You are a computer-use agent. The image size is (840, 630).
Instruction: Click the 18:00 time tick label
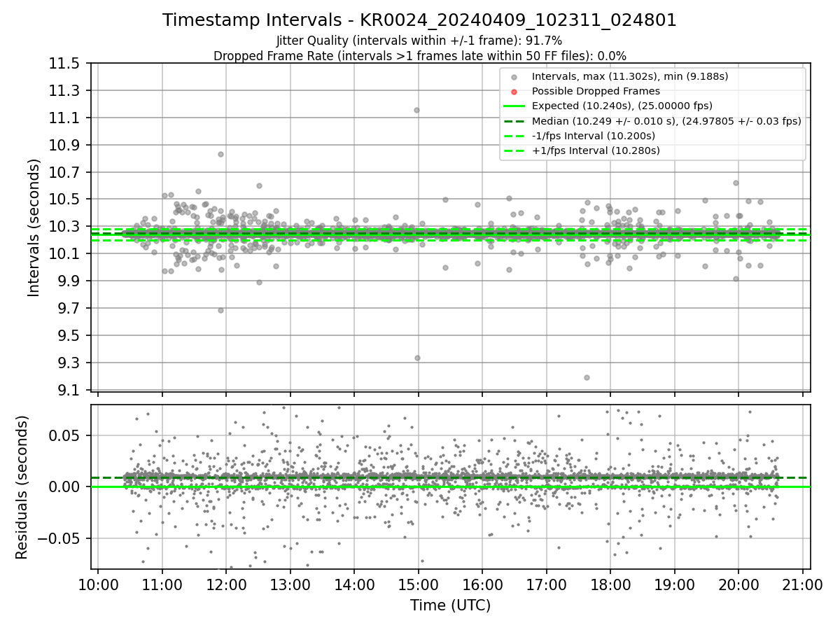pyautogui.click(x=610, y=584)
